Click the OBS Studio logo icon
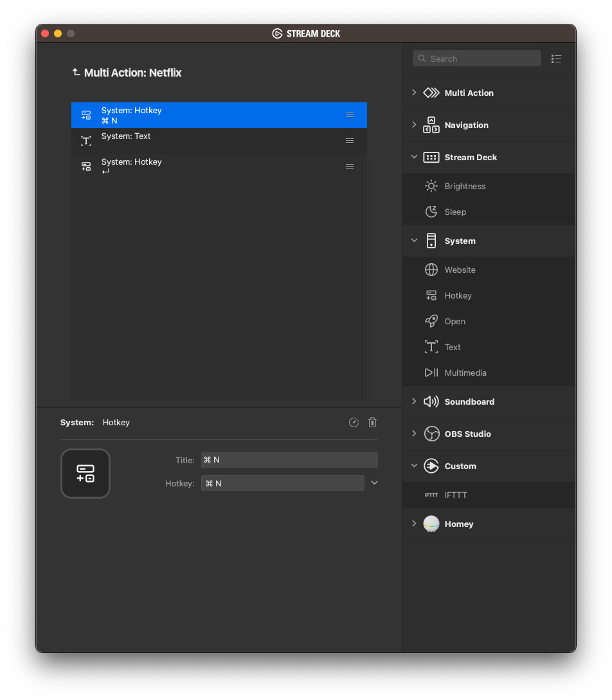 (431, 434)
